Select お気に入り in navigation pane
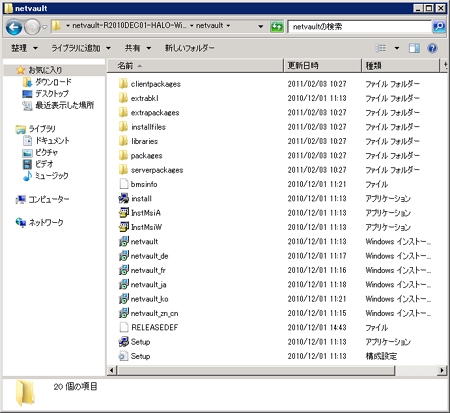 (45, 70)
